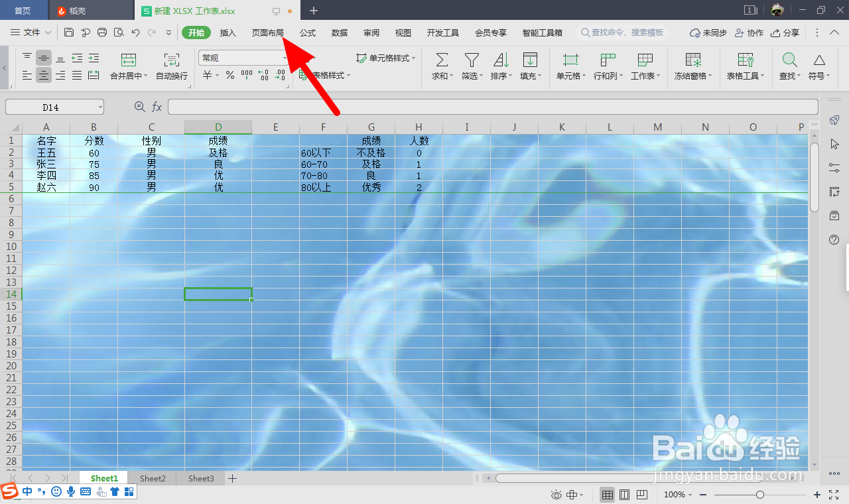
Task: Click the Sogou S input method icon
Action: pos(9,491)
